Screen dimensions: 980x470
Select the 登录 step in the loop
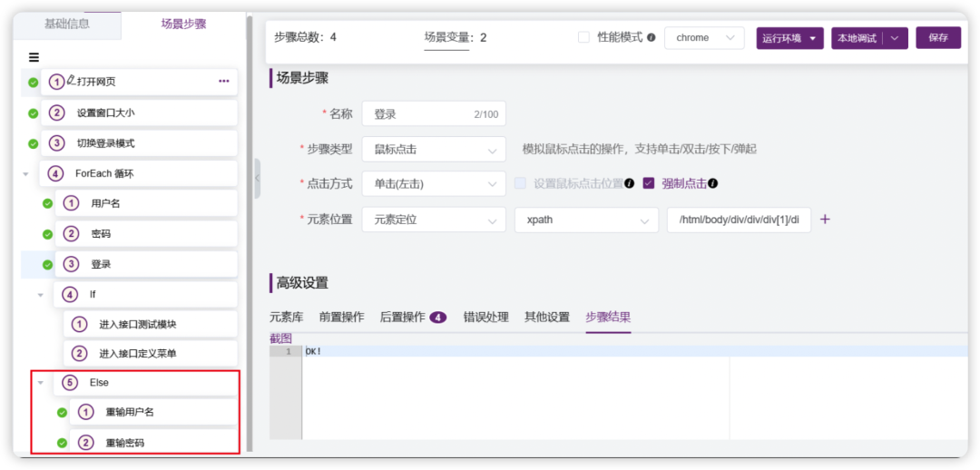tap(146, 264)
